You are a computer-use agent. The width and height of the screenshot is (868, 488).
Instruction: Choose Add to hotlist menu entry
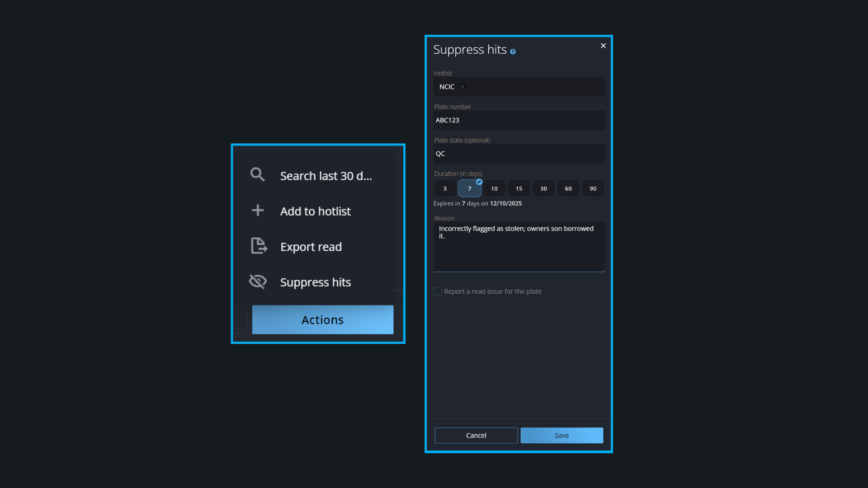pos(315,211)
